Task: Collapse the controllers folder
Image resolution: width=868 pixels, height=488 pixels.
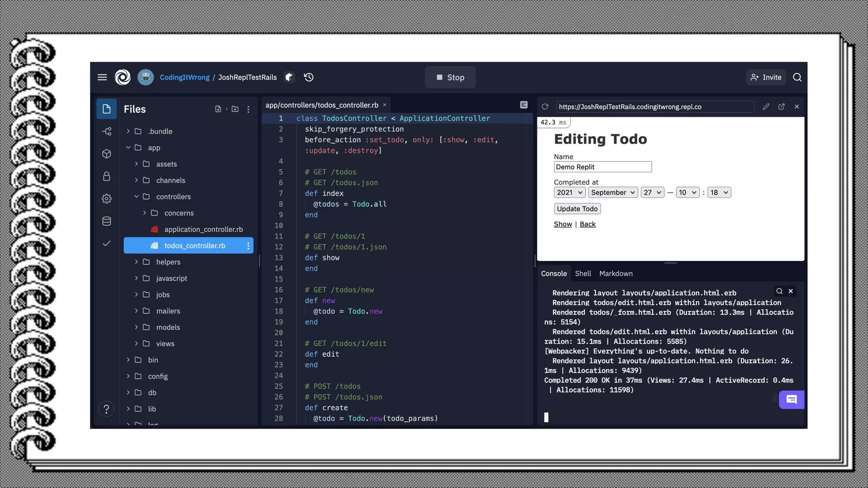Action: pyautogui.click(x=173, y=197)
